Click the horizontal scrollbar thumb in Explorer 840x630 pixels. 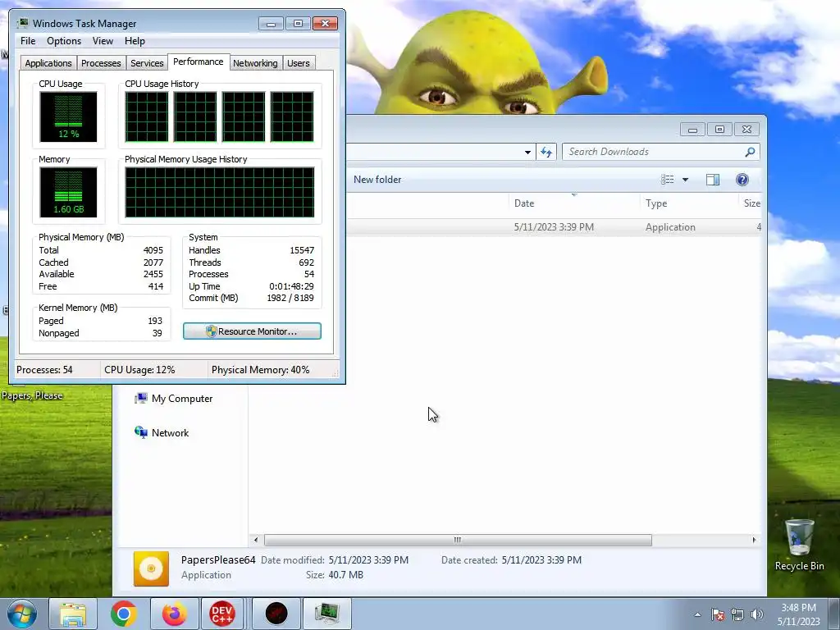(458, 540)
